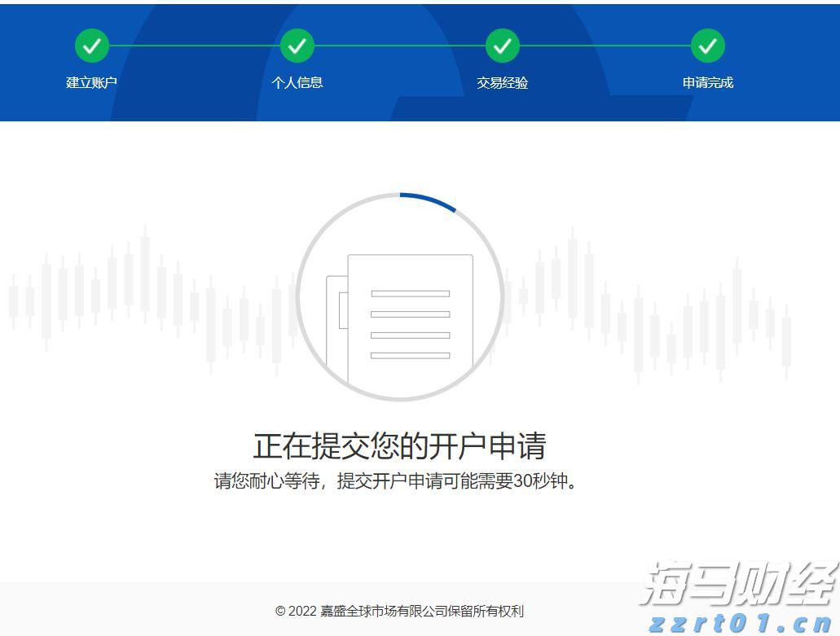This screenshot has width=840, height=636.
Task: Select the 建立账户 step label
Action: (x=91, y=82)
